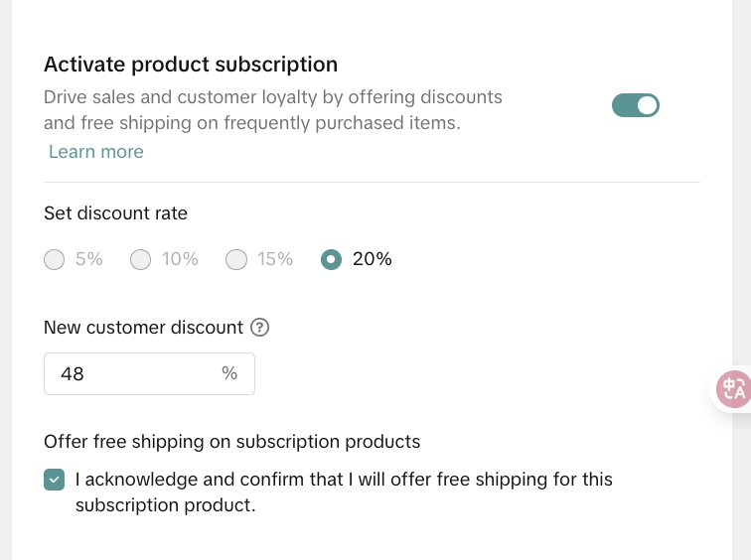Viewport: 751px width, 560px height.
Task: Click the "Set discount rate" label
Action: point(115,212)
